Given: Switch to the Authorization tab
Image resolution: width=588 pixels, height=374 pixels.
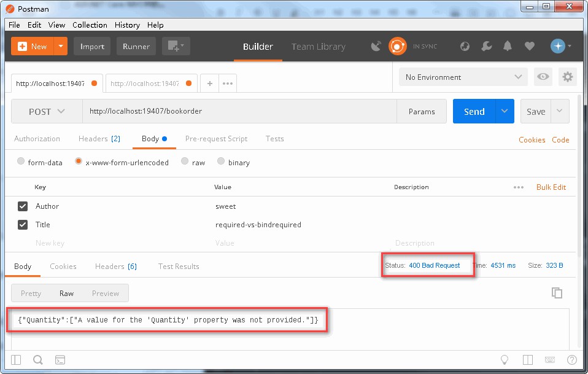Looking at the screenshot, I should pos(37,139).
